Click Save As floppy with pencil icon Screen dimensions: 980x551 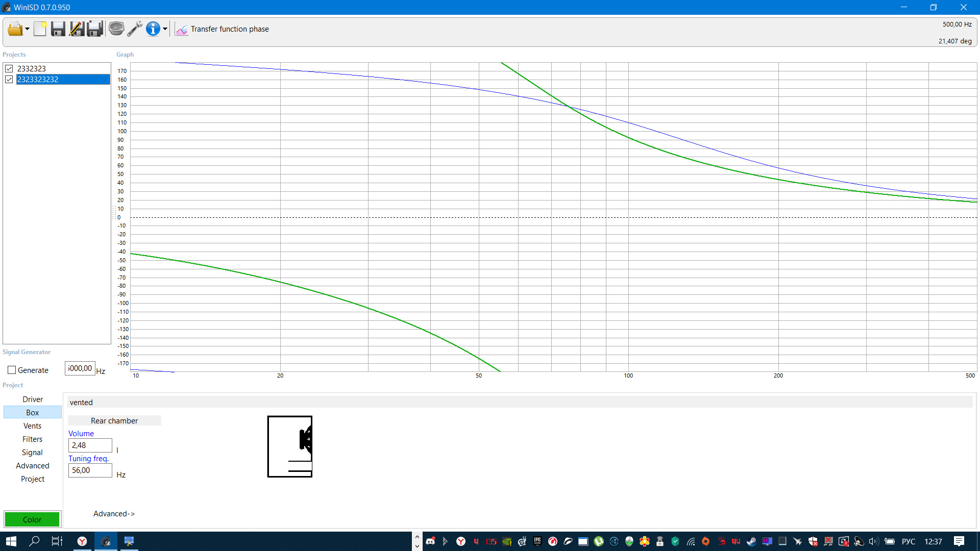pyautogui.click(x=77, y=29)
